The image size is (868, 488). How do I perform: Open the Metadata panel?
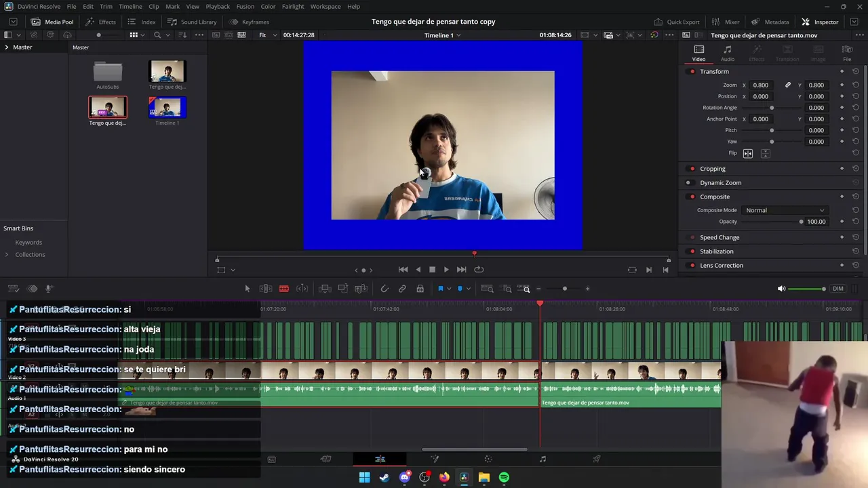click(x=770, y=22)
